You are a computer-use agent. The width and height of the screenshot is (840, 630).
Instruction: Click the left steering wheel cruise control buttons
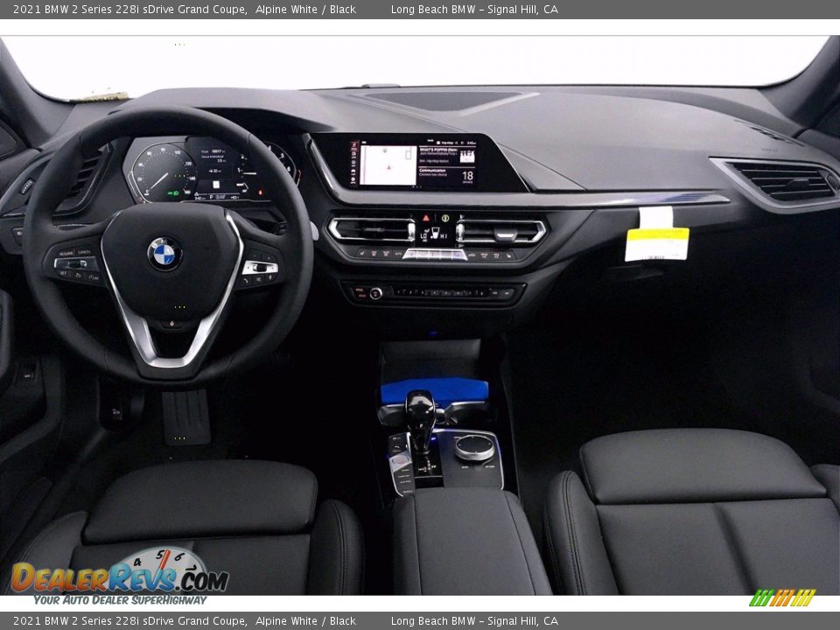77,264
